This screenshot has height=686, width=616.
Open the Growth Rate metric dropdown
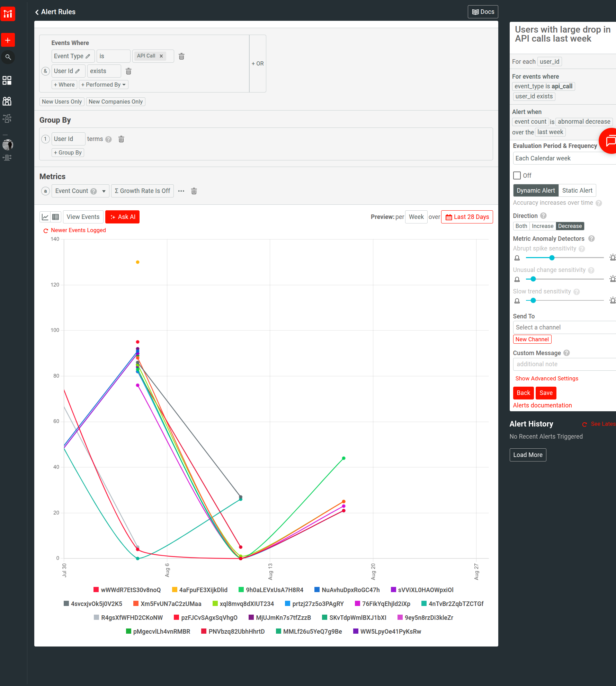(142, 191)
